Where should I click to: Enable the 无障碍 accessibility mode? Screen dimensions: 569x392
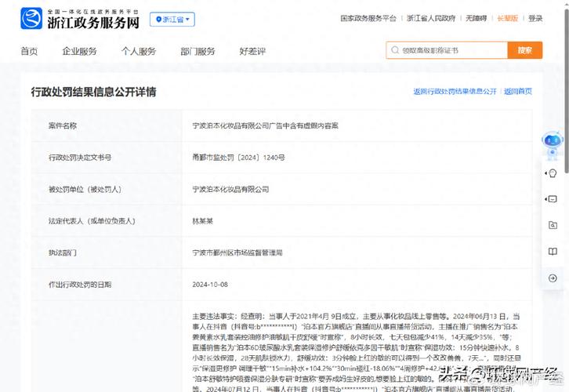tap(476, 18)
